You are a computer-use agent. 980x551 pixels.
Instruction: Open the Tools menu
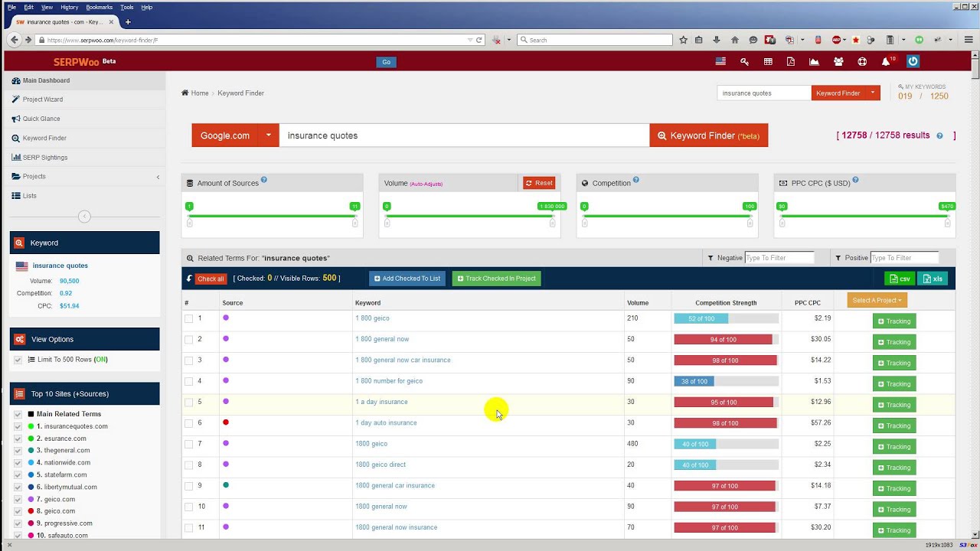click(126, 7)
